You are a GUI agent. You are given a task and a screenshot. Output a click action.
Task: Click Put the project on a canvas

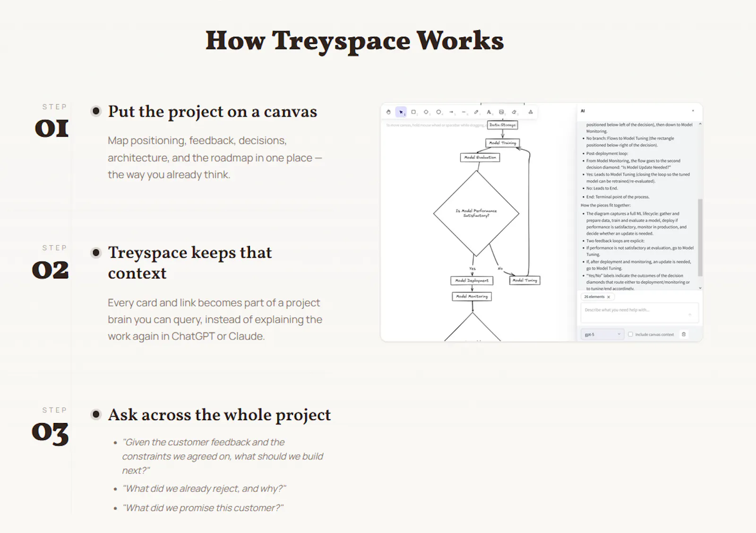click(x=213, y=112)
